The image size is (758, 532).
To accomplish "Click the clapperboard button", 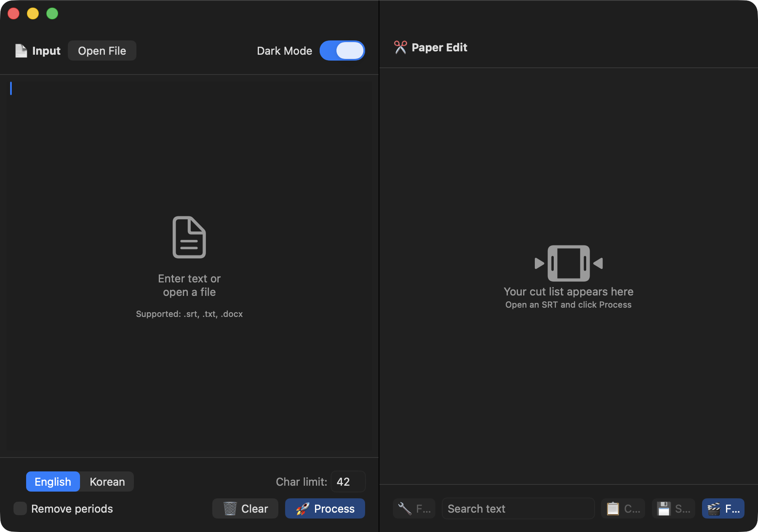I will pos(723,508).
